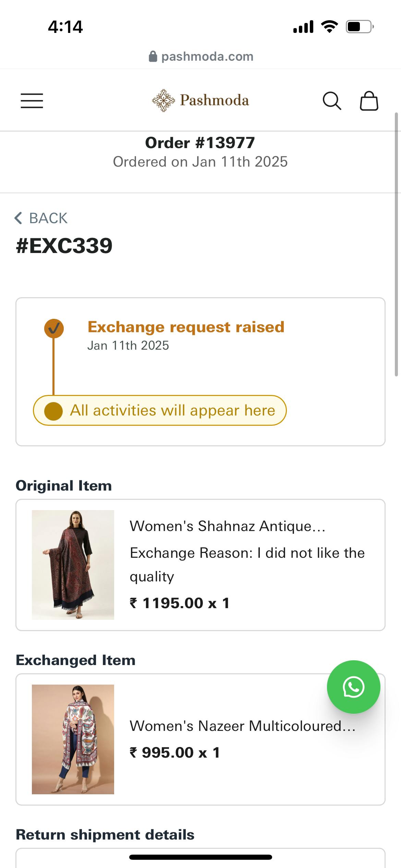Click the Women's Shahnaz Antique product title
The width and height of the screenshot is (401, 868).
click(x=227, y=526)
